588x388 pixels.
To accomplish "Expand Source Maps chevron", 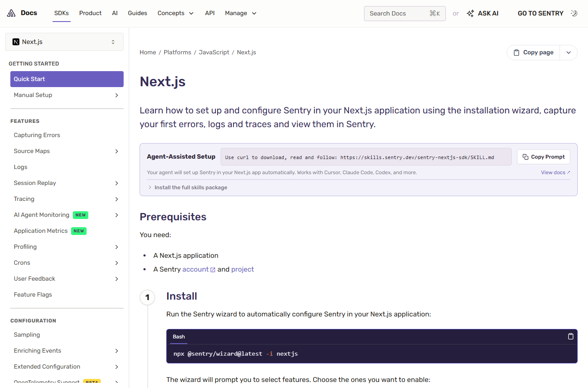I will pyautogui.click(x=117, y=151).
